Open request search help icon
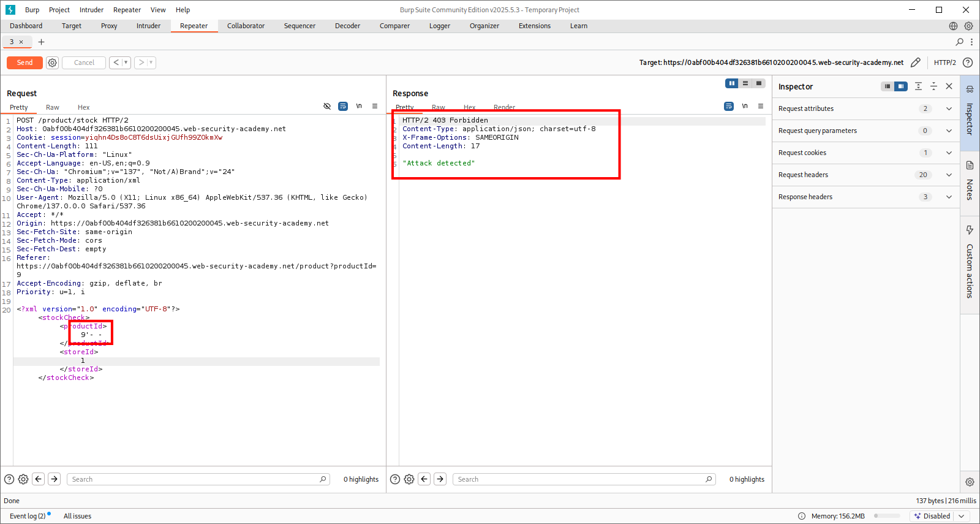980x524 pixels. [9, 479]
